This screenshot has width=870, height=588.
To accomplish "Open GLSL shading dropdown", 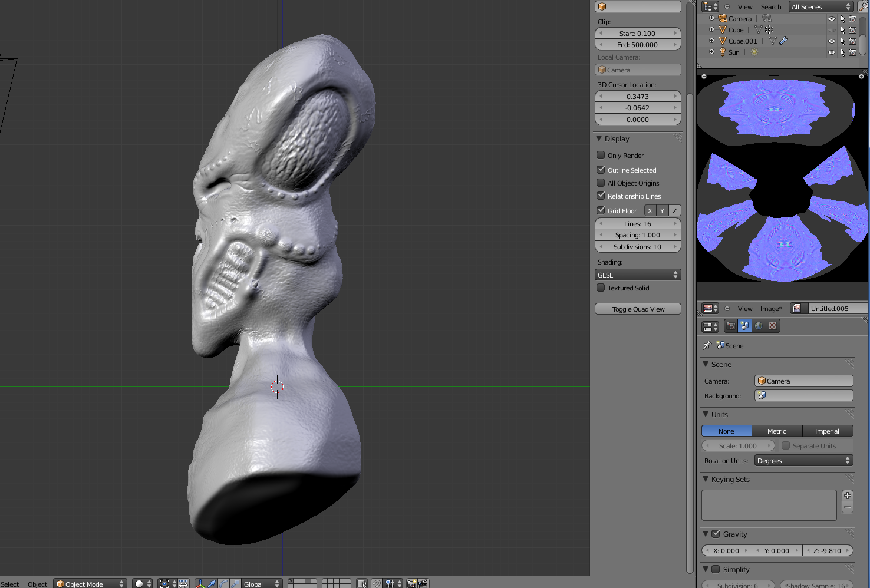I will tap(638, 275).
